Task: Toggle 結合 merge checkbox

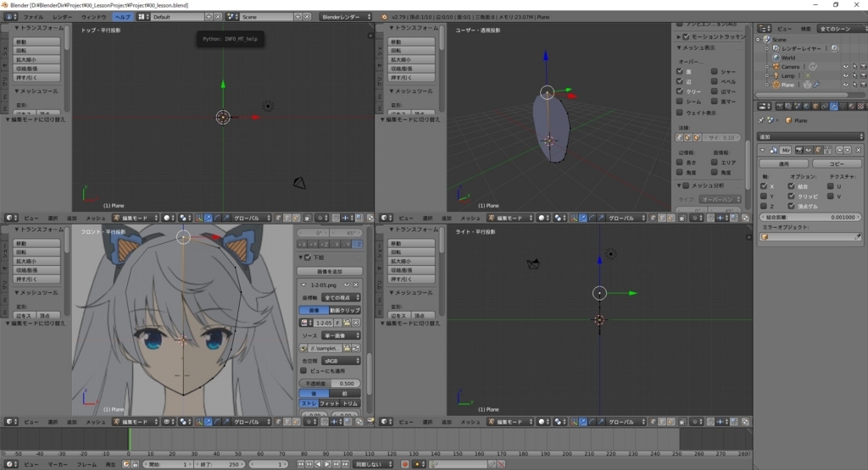Action: click(x=792, y=186)
